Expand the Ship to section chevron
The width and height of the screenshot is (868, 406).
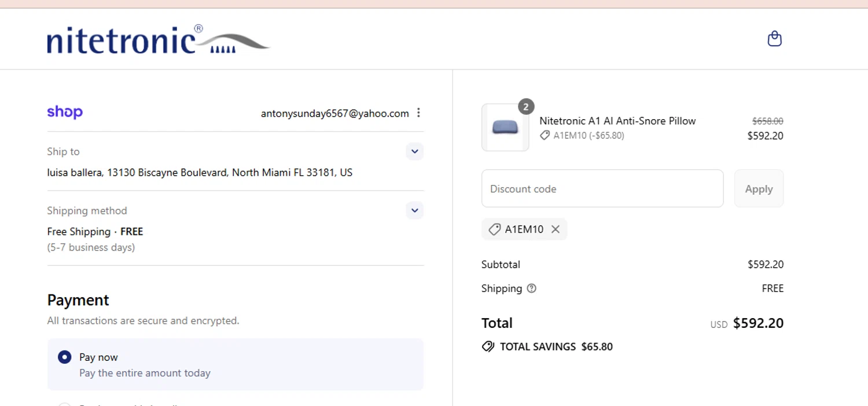(414, 152)
